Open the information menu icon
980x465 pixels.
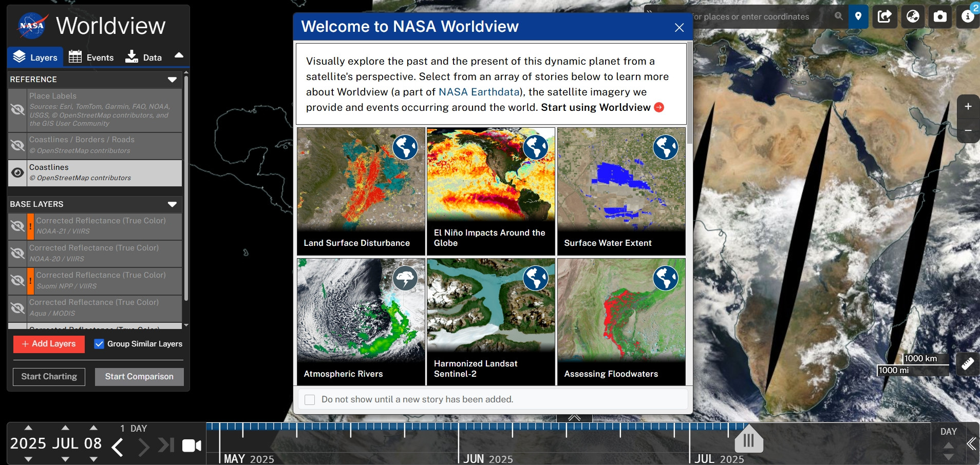point(968,16)
